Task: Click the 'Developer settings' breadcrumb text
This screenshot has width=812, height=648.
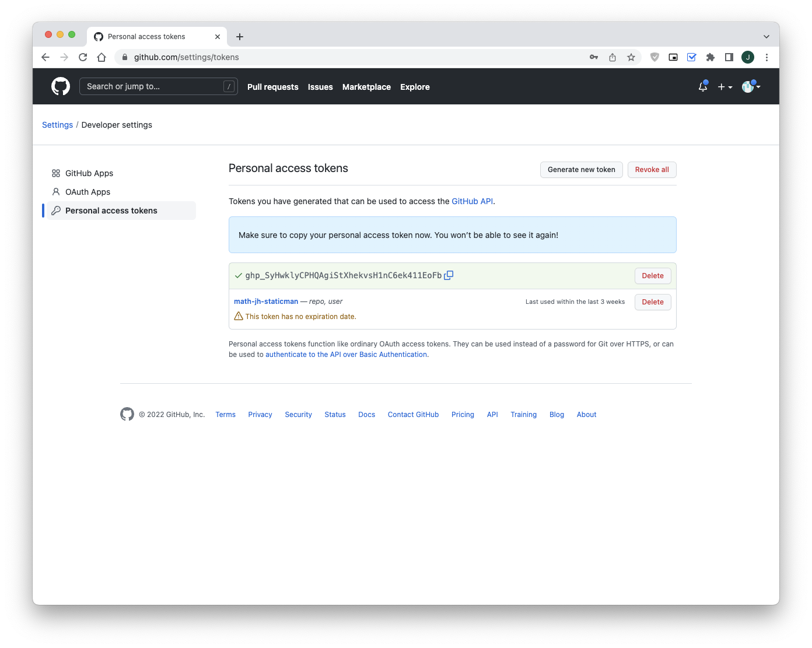Action: 117,125
